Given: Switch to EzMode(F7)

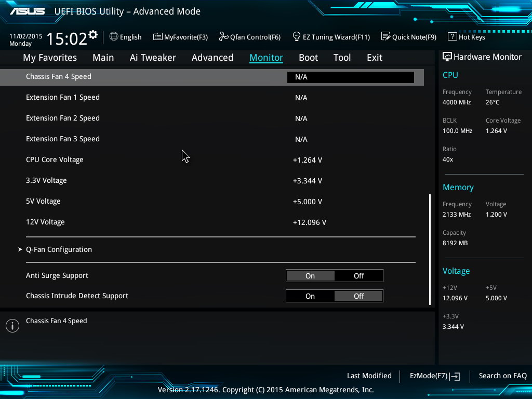Looking at the screenshot, I should coord(434,376).
